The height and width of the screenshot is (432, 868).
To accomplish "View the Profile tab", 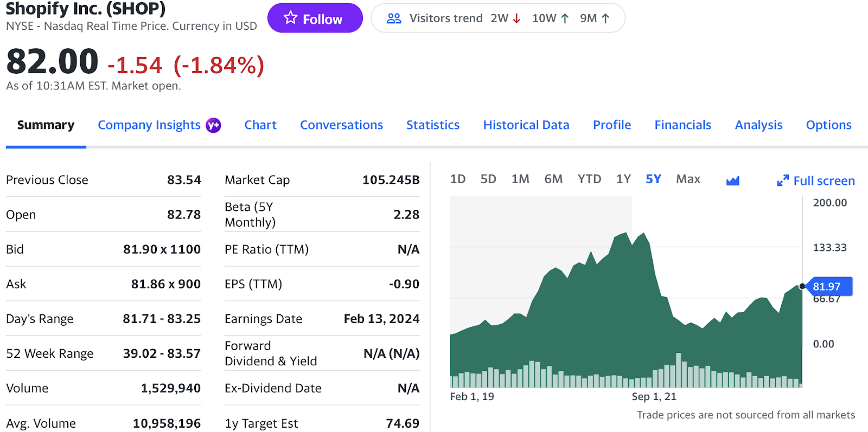I will tap(612, 125).
